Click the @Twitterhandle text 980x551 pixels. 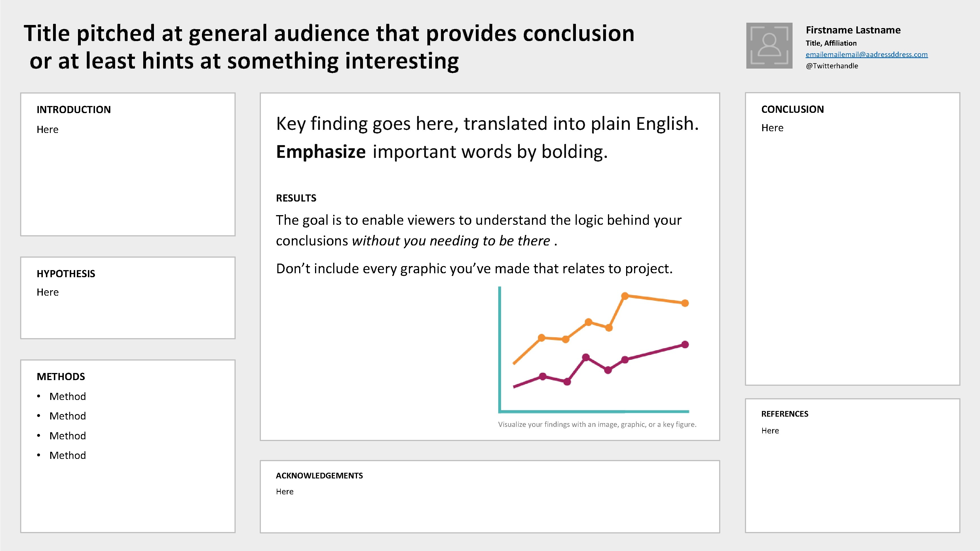pos(832,66)
